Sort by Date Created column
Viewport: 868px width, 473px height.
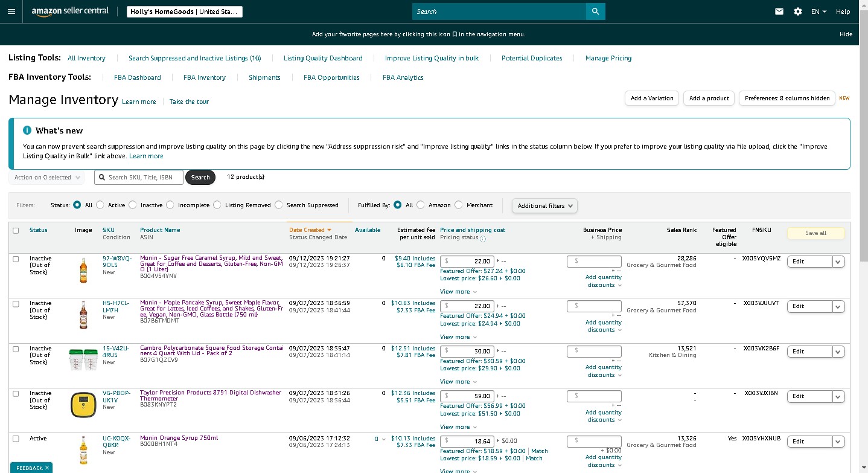(x=310, y=230)
